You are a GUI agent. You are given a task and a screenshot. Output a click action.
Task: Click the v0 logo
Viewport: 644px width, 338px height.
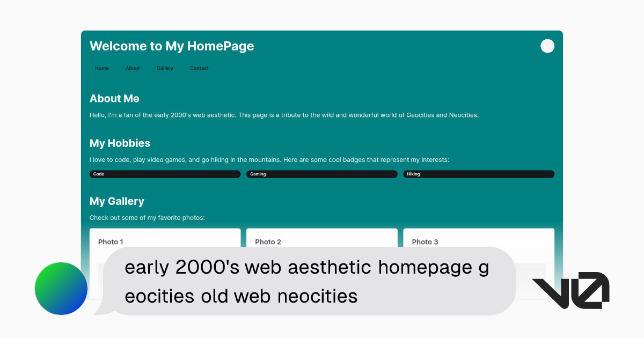570,290
